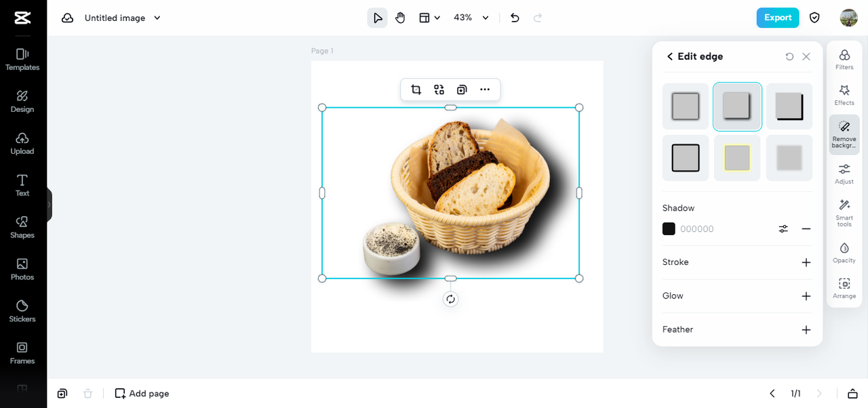Image resolution: width=868 pixels, height=408 pixels.
Task: Click the bottom-right layers tray icon
Action: point(852,394)
